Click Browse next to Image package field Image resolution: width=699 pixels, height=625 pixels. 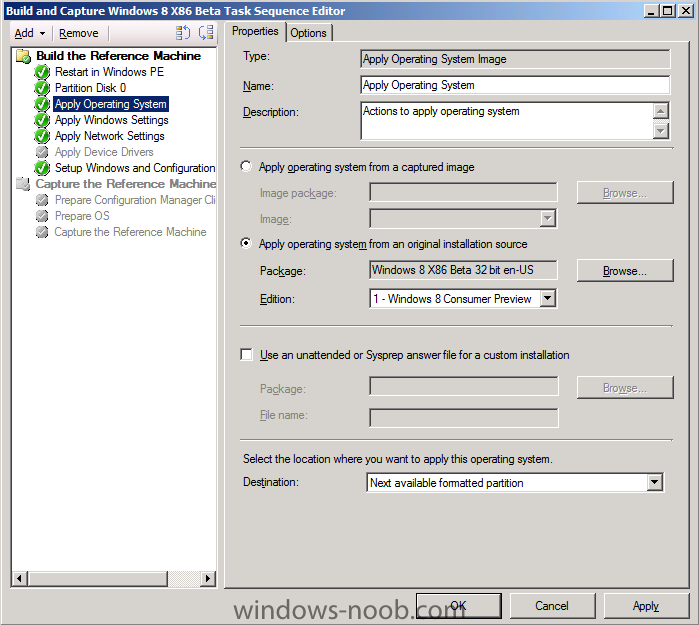[x=625, y=193]
